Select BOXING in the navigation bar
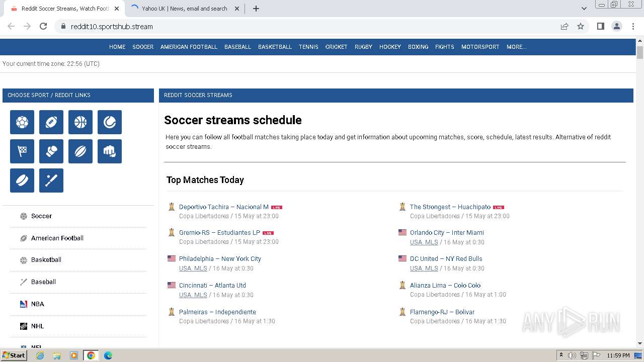Image resolution: width=644 pixels, height=362 pixels. (418, 47)
